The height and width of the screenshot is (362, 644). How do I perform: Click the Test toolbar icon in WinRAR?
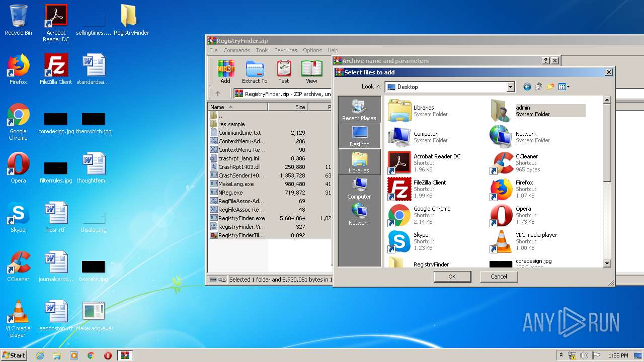(x=284, y=71)
